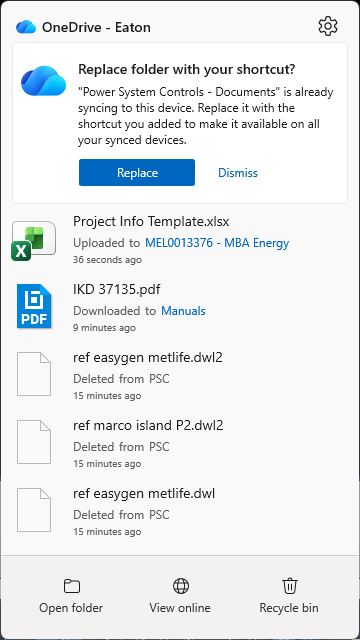Click the Excel icon for Project Info Template
Screen dimensions: 360x640
[x=33, y=241]
